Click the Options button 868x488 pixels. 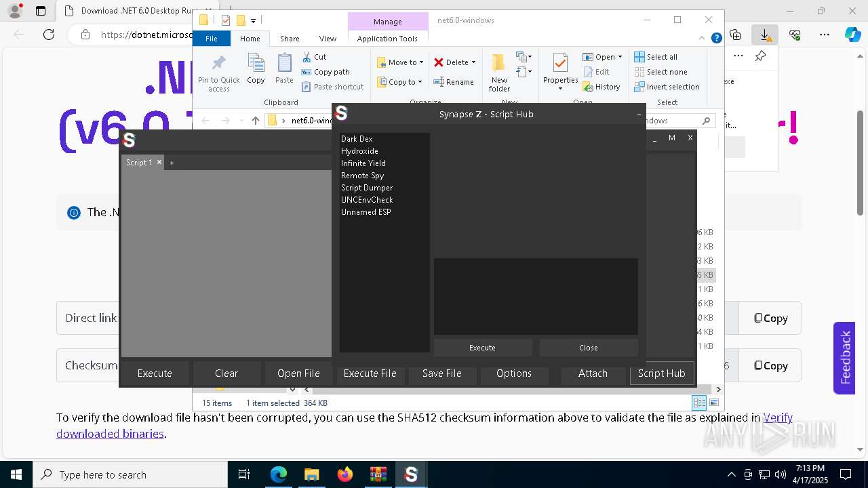pyautogui.click(x=514, y=373)
